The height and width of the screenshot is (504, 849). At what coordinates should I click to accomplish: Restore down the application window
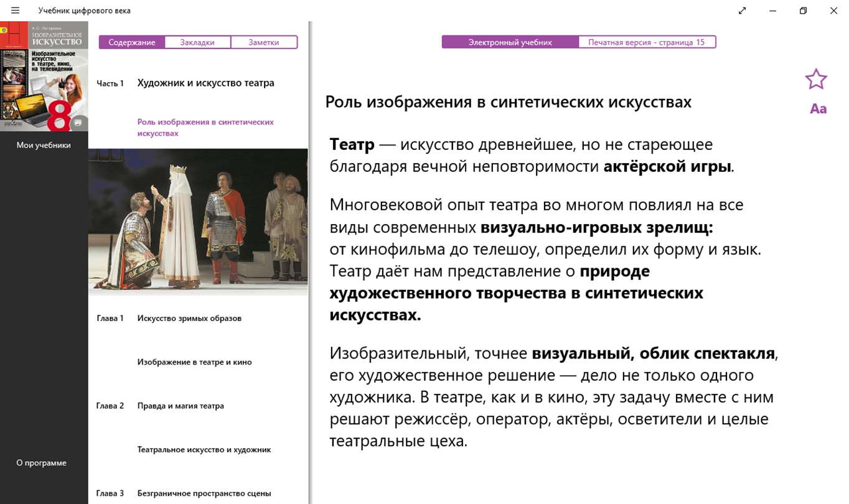804,11
